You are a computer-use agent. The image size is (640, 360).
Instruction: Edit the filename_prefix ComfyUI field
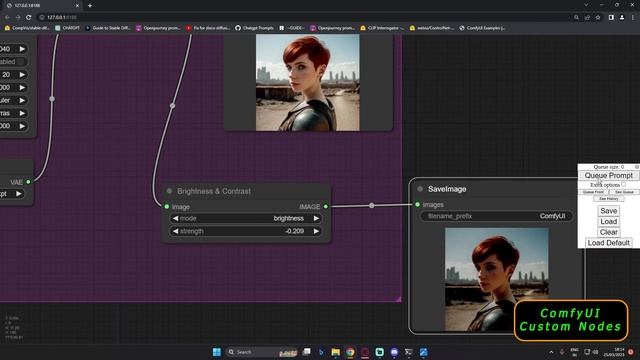tap(496, 216)
